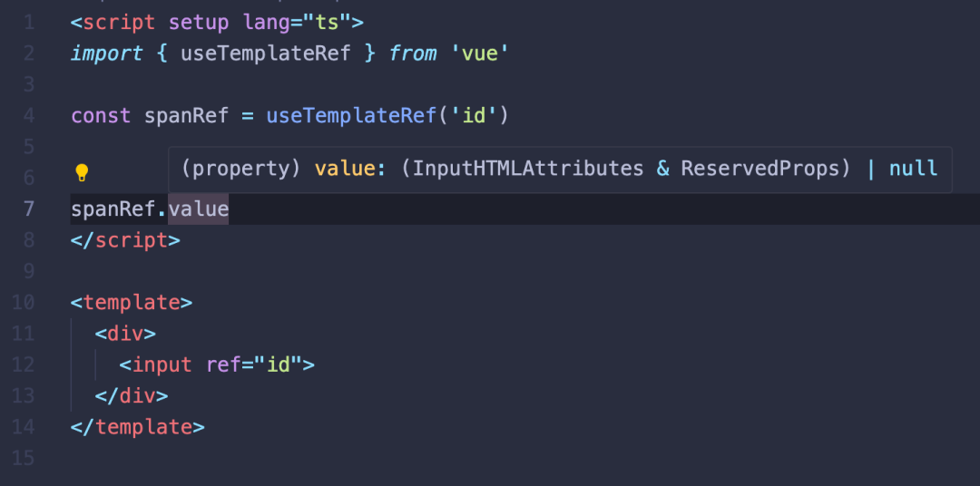Click the closing template tag on line 14

[x=138, y=426]
